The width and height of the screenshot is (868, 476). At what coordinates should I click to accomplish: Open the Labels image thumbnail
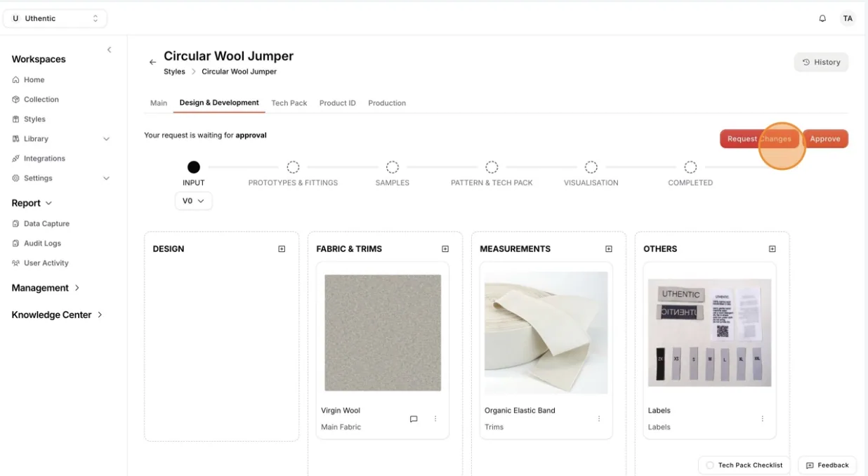point(709,333)
